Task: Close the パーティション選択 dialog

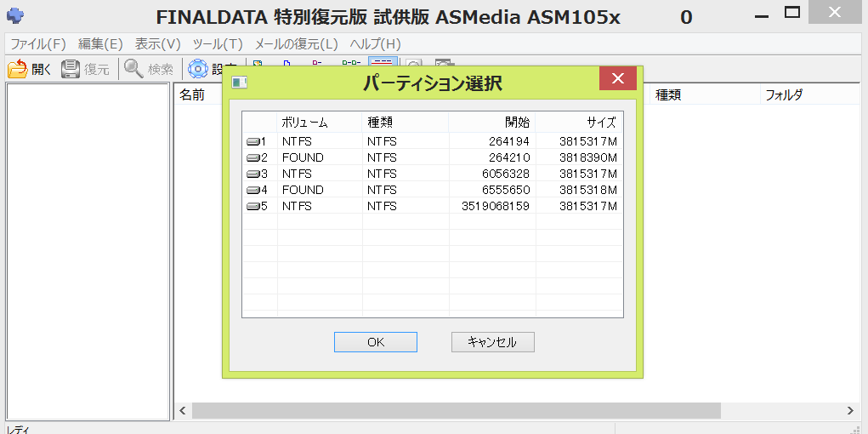Action: click(x=617, y=79)
